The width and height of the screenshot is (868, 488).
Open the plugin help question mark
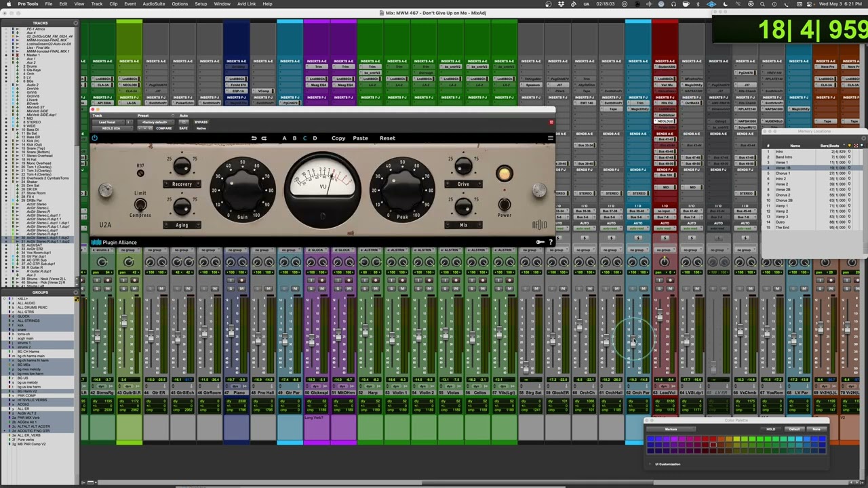click(550, 242)
